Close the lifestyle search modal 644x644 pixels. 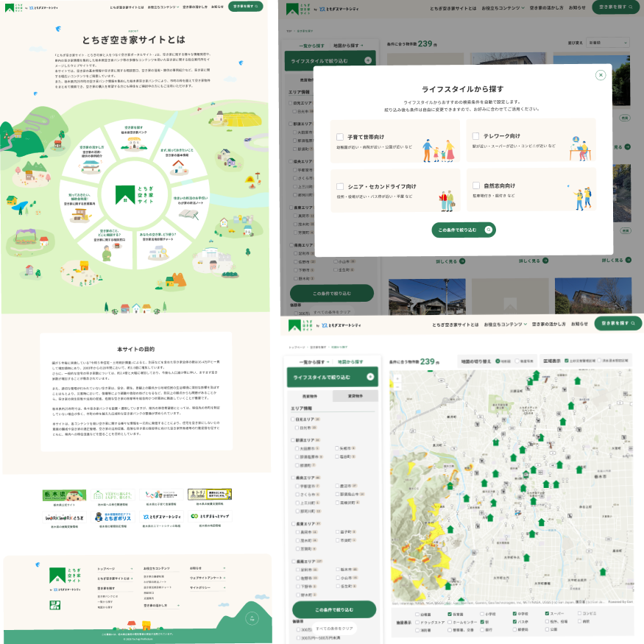point(601,74)
